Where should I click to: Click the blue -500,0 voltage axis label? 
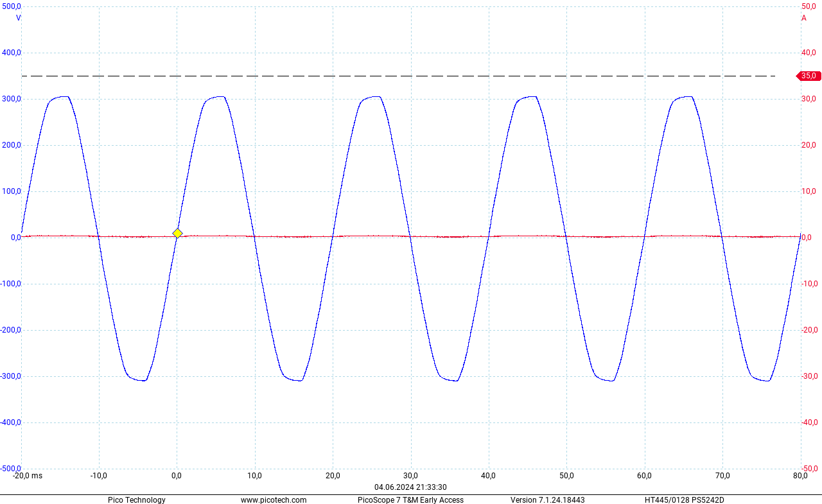pyautogui.click(x=11, y=469)
